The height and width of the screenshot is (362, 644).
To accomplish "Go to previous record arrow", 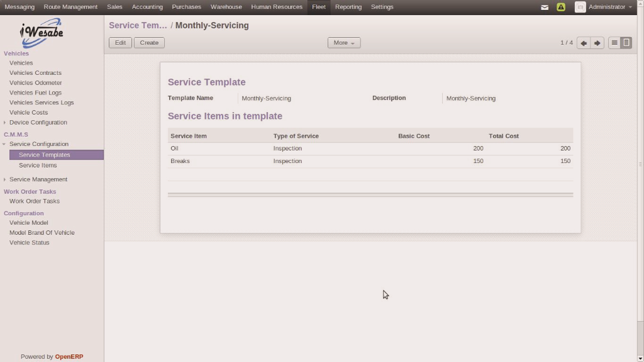I will tap(584, 43).
